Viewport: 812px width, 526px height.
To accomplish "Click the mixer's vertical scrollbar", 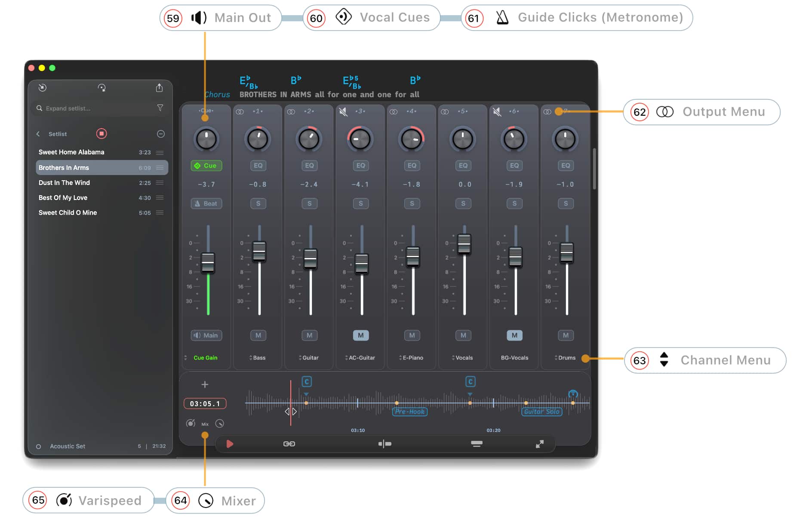I will tap(594, 169).
